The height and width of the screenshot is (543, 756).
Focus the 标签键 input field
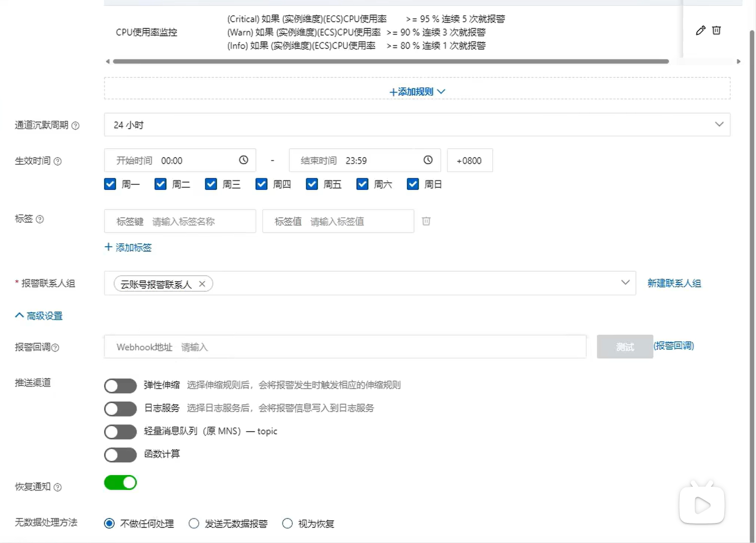tap(180, 221)
